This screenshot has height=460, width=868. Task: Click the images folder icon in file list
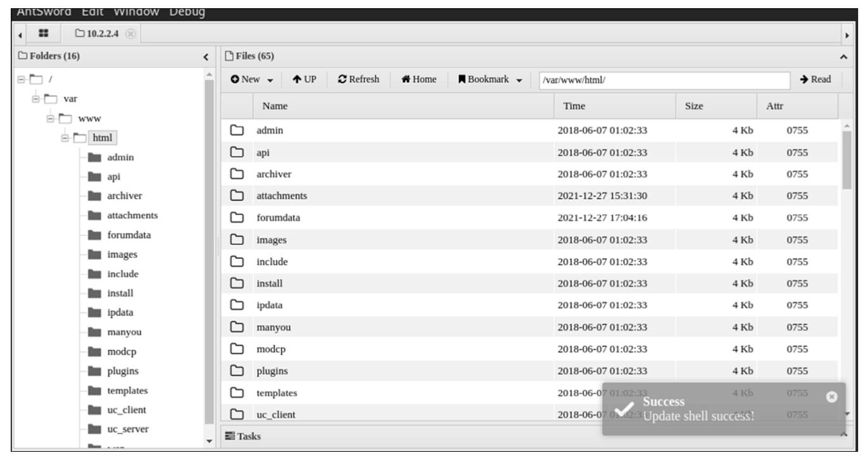click(x=237, y=240)
